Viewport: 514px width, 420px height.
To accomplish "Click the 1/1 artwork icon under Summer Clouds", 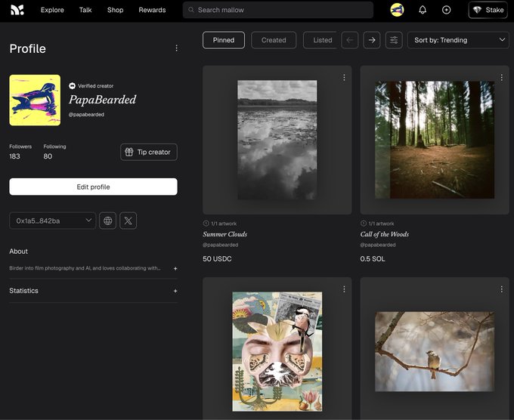I will point(206,223).
